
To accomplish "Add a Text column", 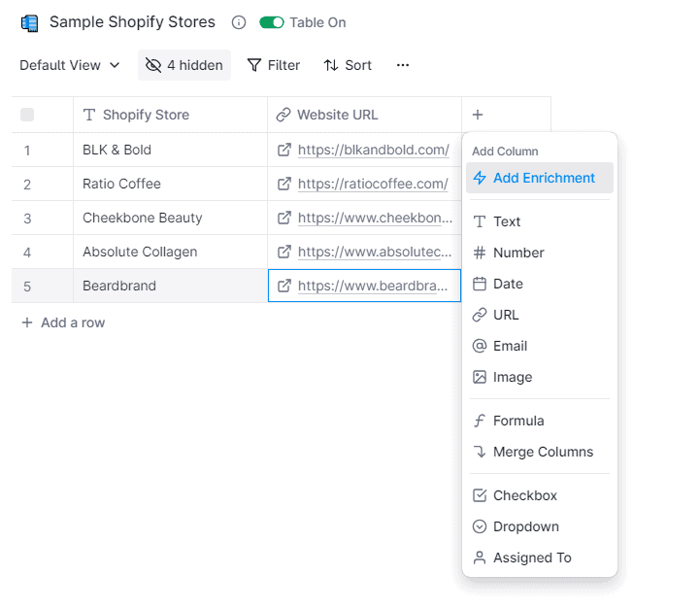I will coord(539,221).
